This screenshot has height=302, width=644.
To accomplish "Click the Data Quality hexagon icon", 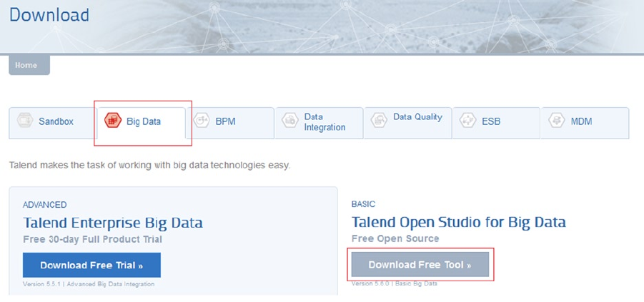I will tap(379, 120).
